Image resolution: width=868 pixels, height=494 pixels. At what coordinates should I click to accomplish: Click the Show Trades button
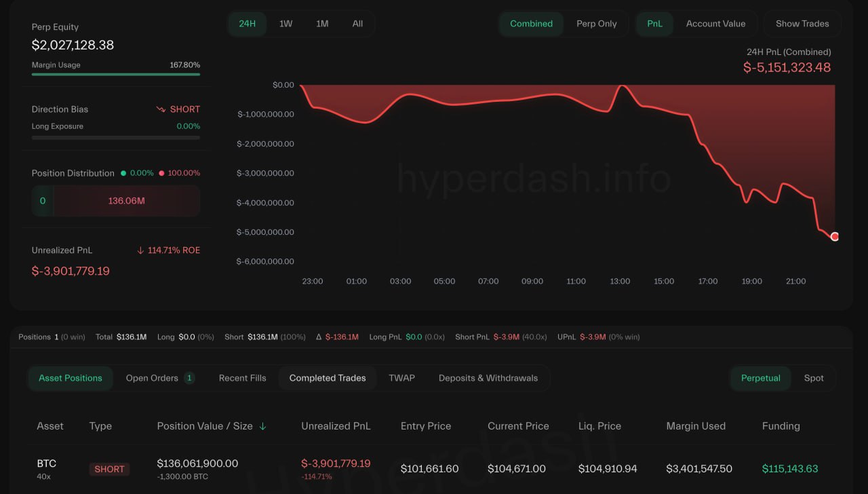coord(802,24)
